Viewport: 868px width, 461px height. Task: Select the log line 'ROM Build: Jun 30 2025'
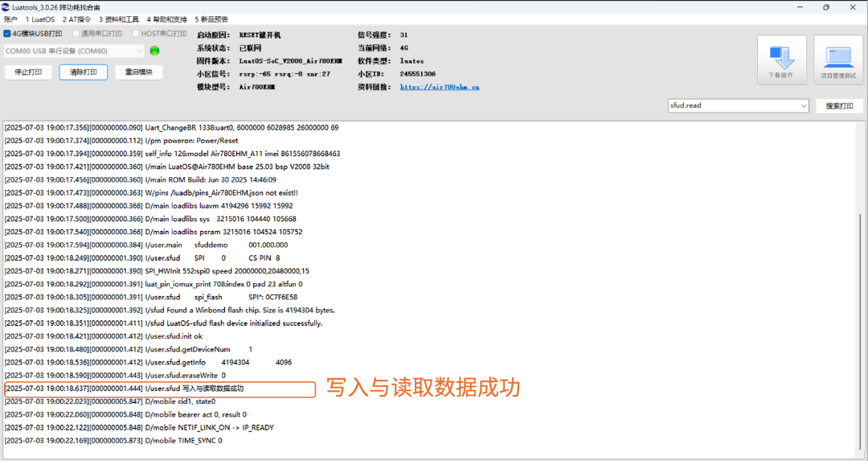[140, 179]
